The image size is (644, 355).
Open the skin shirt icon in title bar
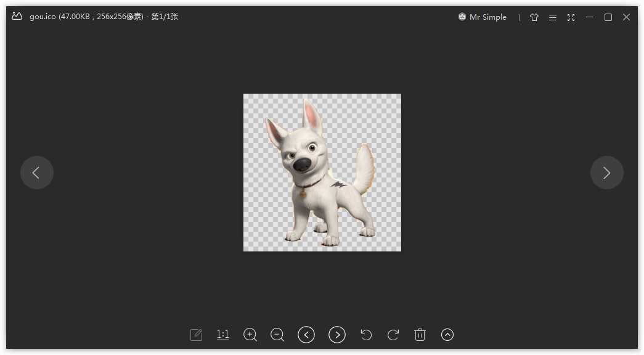pyautogui.click(x=534, y=17)
